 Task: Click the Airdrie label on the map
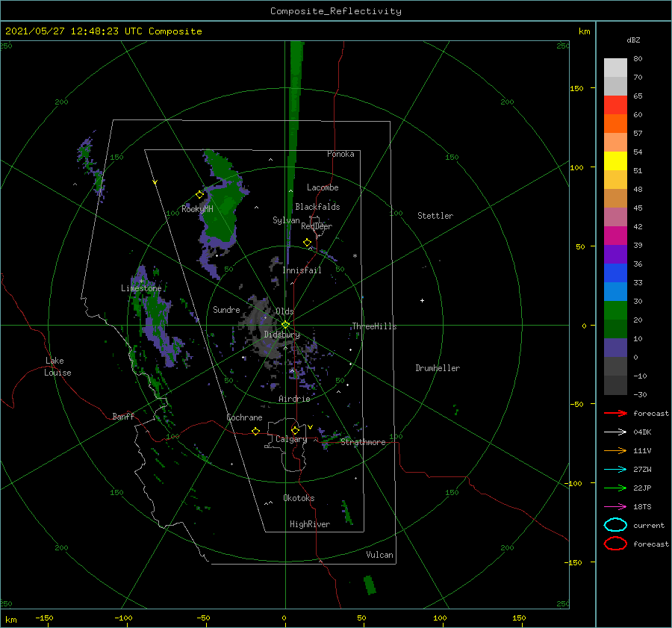point(294,399)
